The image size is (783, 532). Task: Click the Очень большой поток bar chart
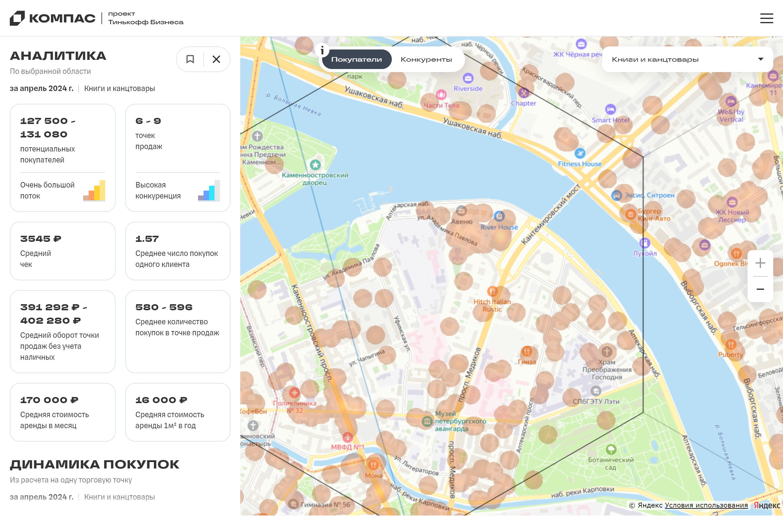pyautogui.click(x=94, y=191)
